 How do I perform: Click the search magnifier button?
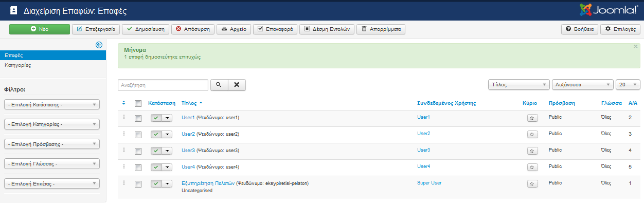[218, 85]
